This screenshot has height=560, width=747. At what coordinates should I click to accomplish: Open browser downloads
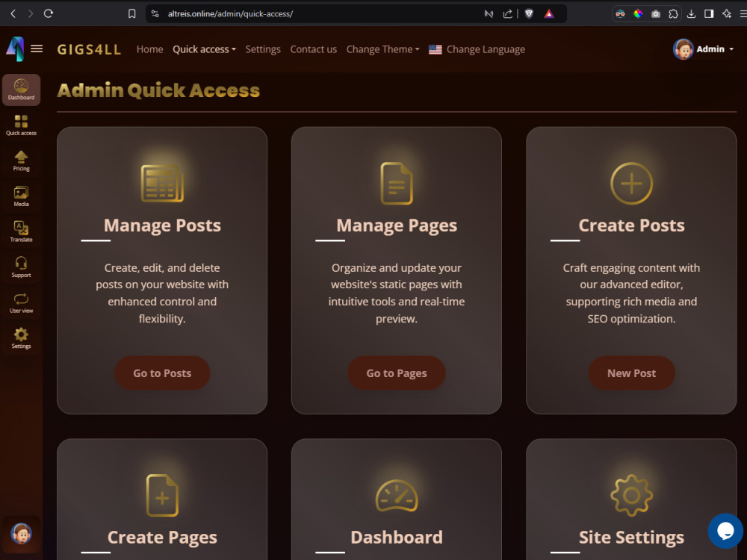click(691, 13)
